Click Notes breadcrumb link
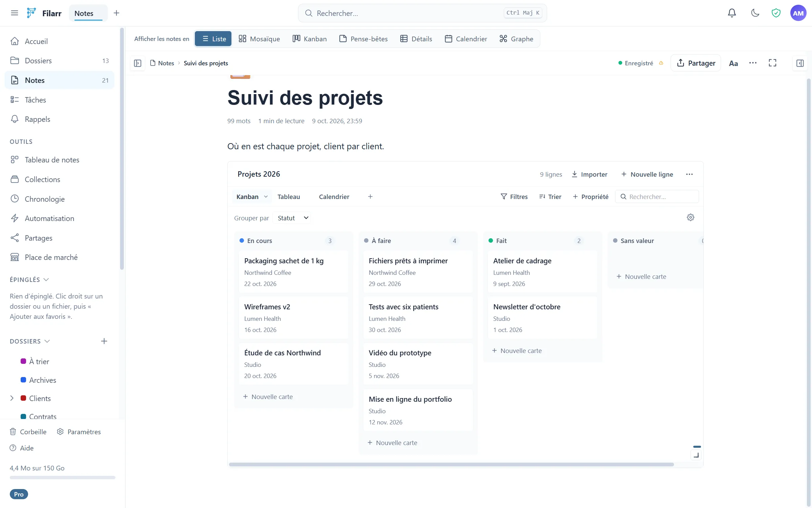Image resolution: width=812 pixels, height=508 pixels. 162,63
